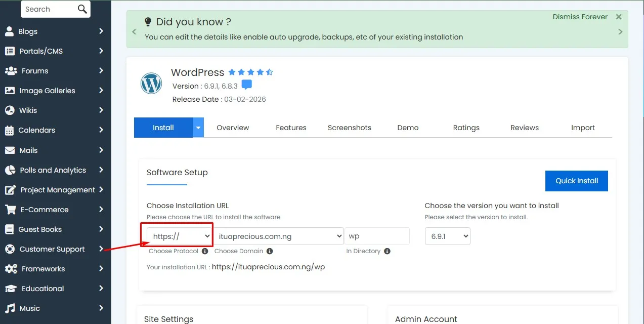The width and height of the screenshot is (644, 324).
Task: Open the Forums category icon
Action: [x=10, y=70]
